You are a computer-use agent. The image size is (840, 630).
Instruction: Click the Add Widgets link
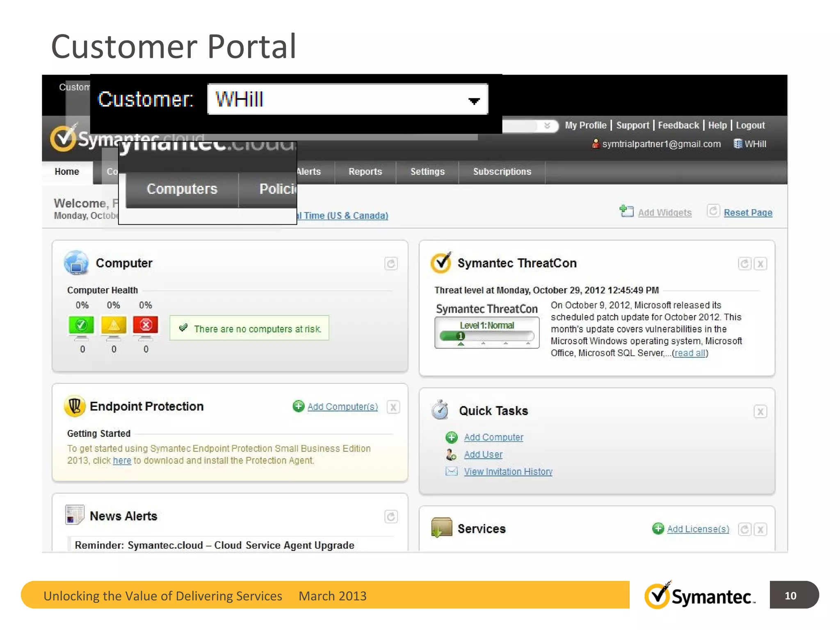664,212
